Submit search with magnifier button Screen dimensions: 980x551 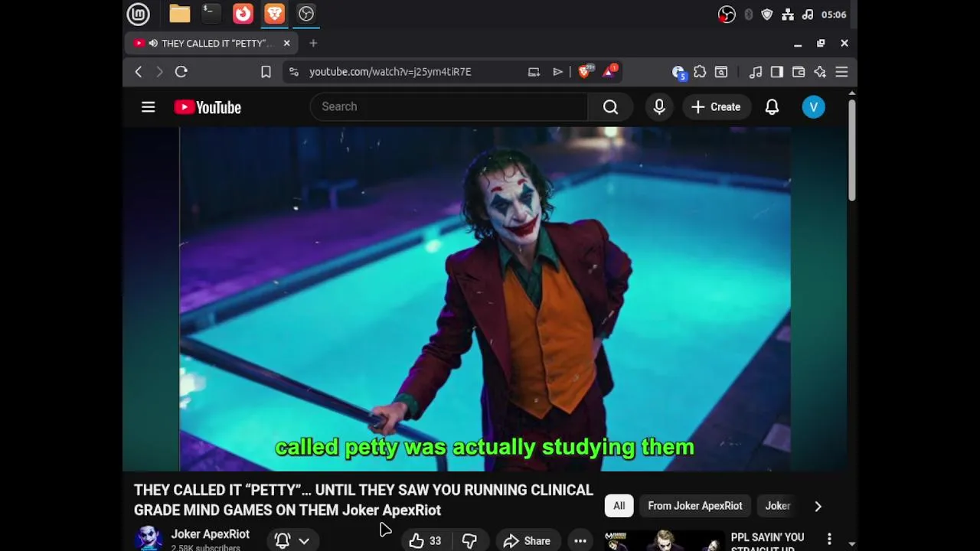click(x=610, y=107)
